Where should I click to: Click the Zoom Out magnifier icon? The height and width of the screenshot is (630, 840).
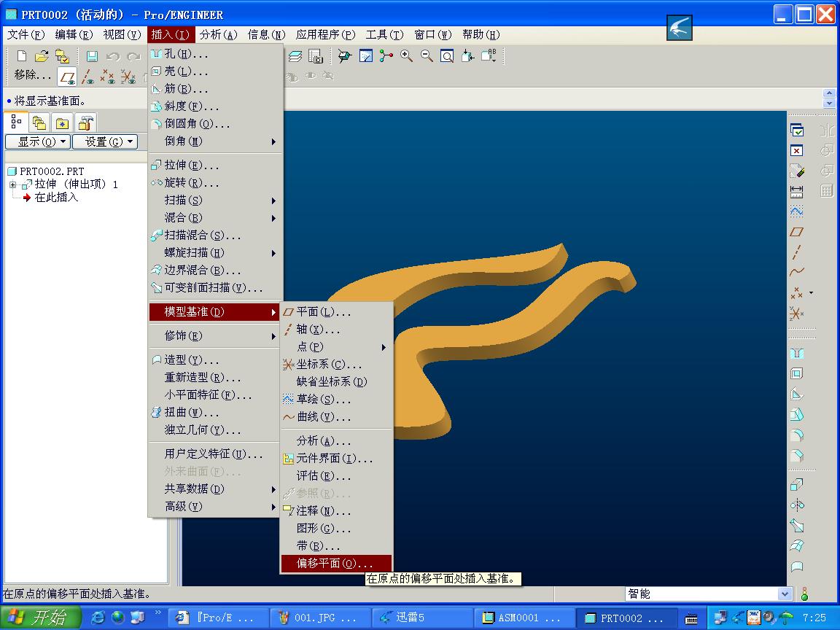point(427,55)
